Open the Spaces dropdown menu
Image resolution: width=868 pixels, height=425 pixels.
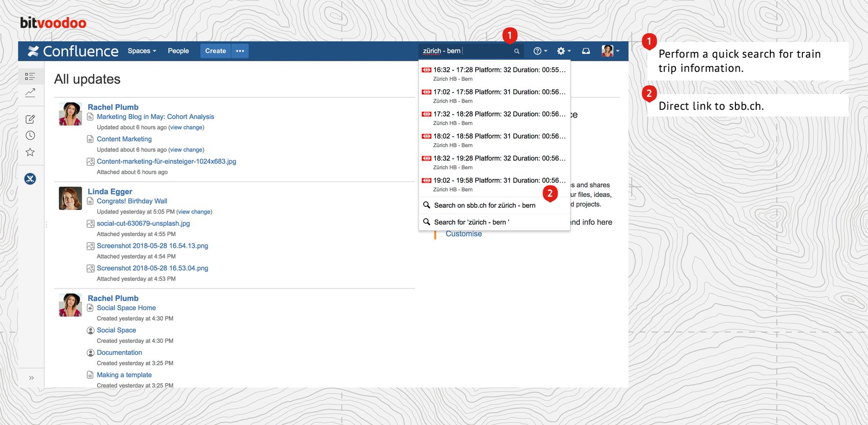pyautogui.click(x=142, y=51)
